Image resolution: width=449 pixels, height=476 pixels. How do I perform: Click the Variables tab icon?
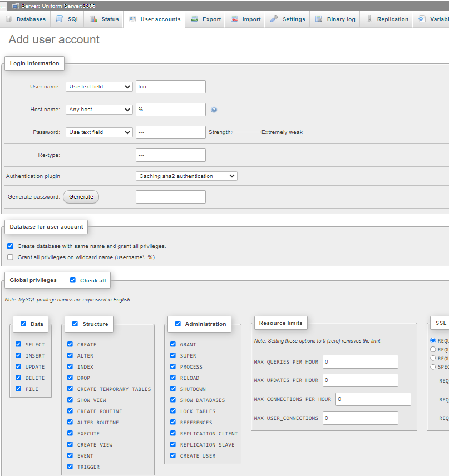[x=422, y=19]
